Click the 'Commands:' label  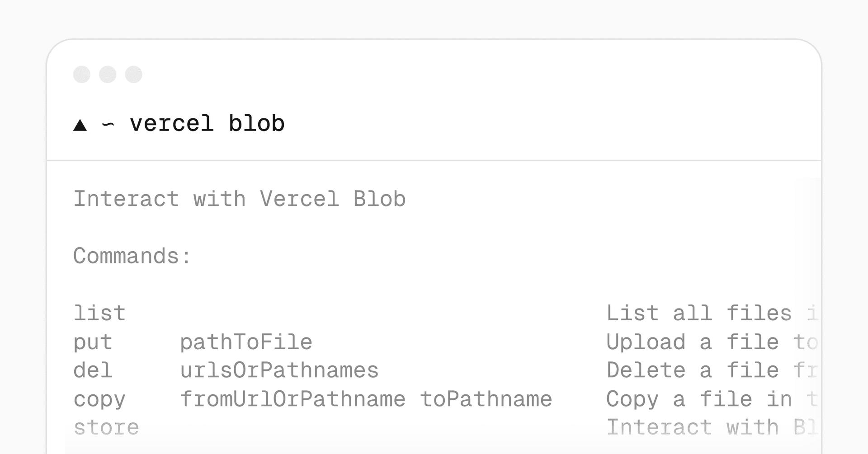point(132,256)
